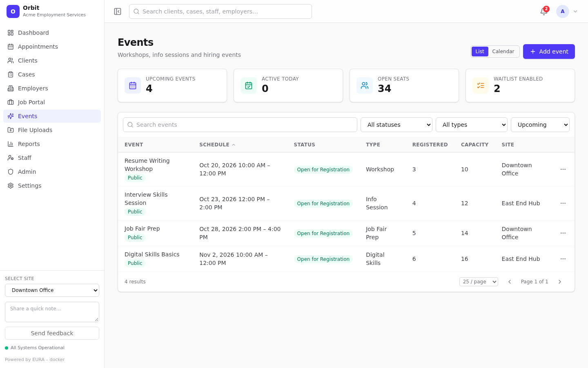Open row actions for Resume Writing Workshop

[x=563, y=169]
